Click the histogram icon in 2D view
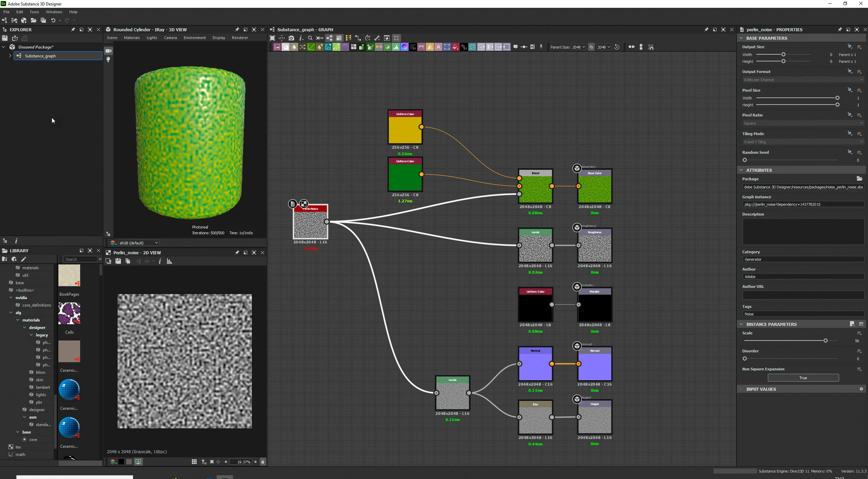The image size is (868, 479). point(169,261)
